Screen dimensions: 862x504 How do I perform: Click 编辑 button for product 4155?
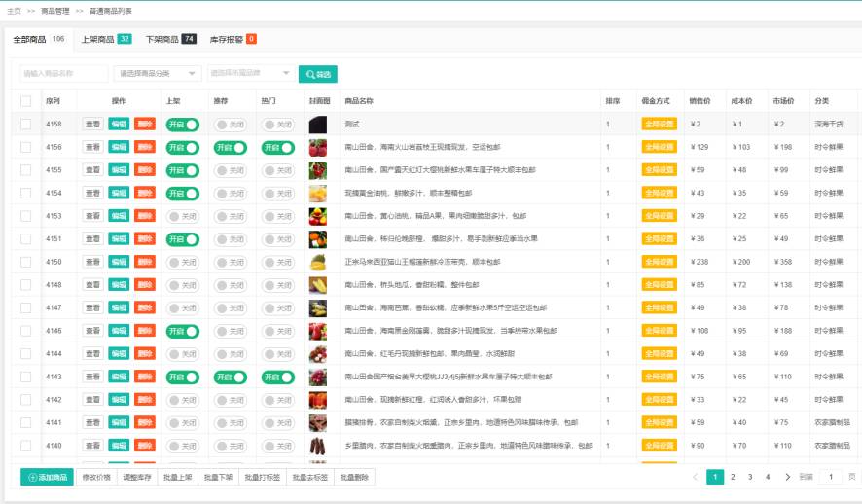[118, 170]
